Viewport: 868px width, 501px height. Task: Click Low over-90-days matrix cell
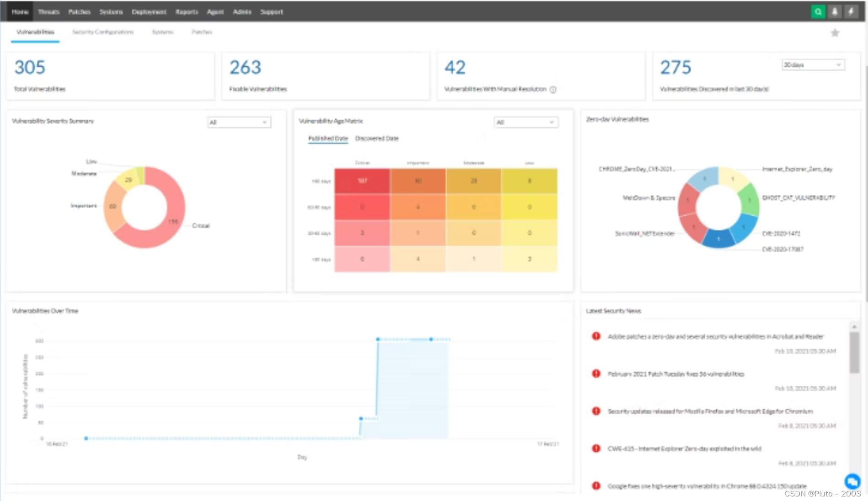(530, 181)
